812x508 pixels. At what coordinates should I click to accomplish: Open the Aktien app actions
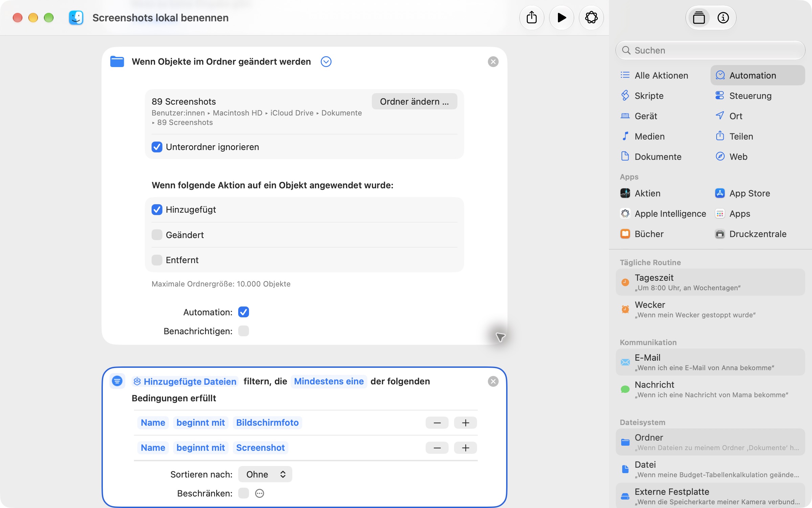640,193
